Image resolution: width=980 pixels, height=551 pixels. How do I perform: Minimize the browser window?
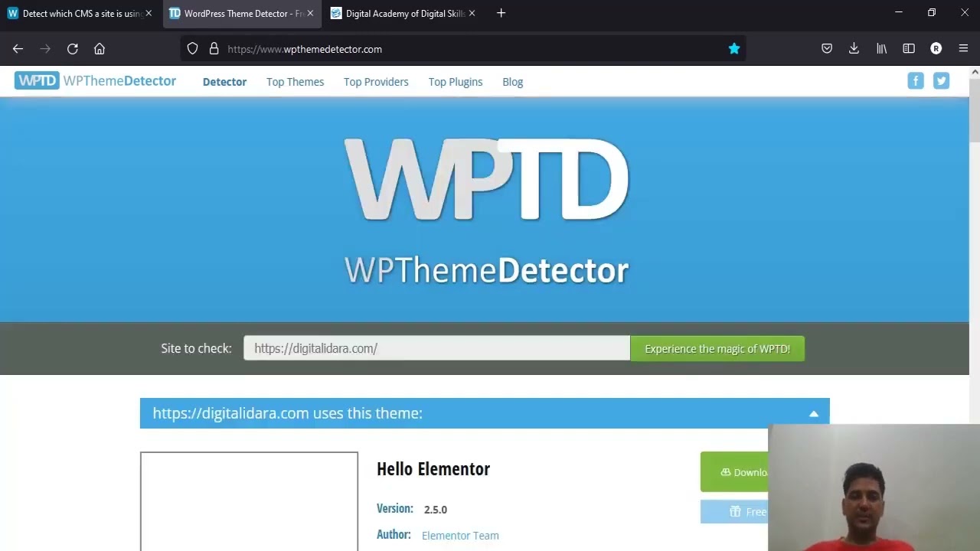pos(899,13)
